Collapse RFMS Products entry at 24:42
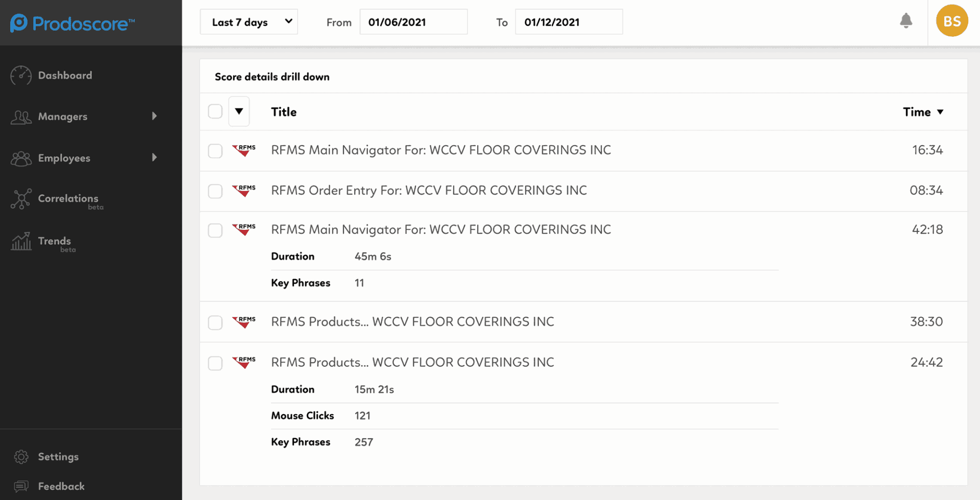 412,362
